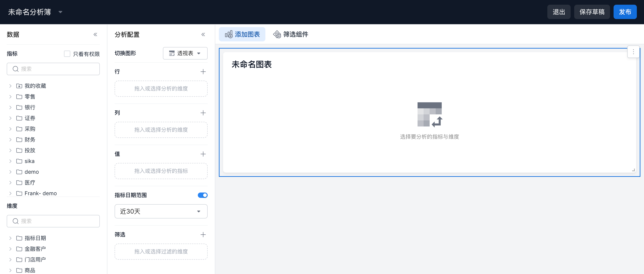Add a metric to 值 with plus
The image size is (644, 274).
click(x=203, y=154)
